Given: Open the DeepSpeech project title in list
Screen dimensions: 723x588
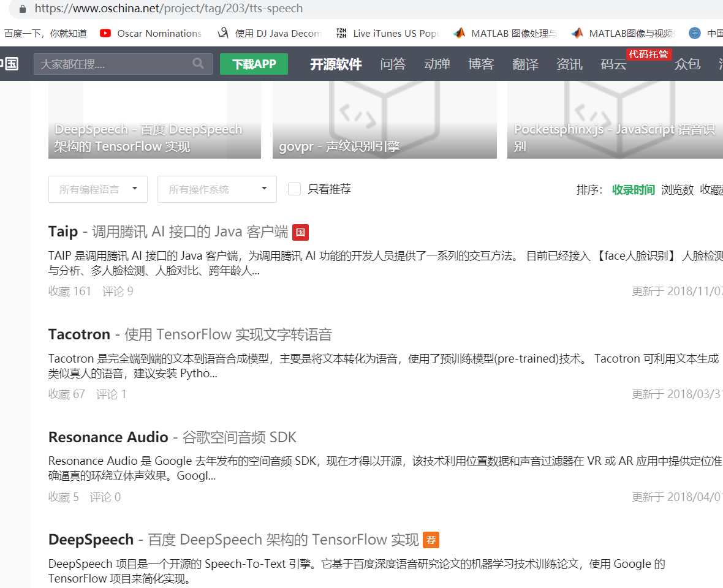Looking at the screenshot, I should [x=233, y=540].
